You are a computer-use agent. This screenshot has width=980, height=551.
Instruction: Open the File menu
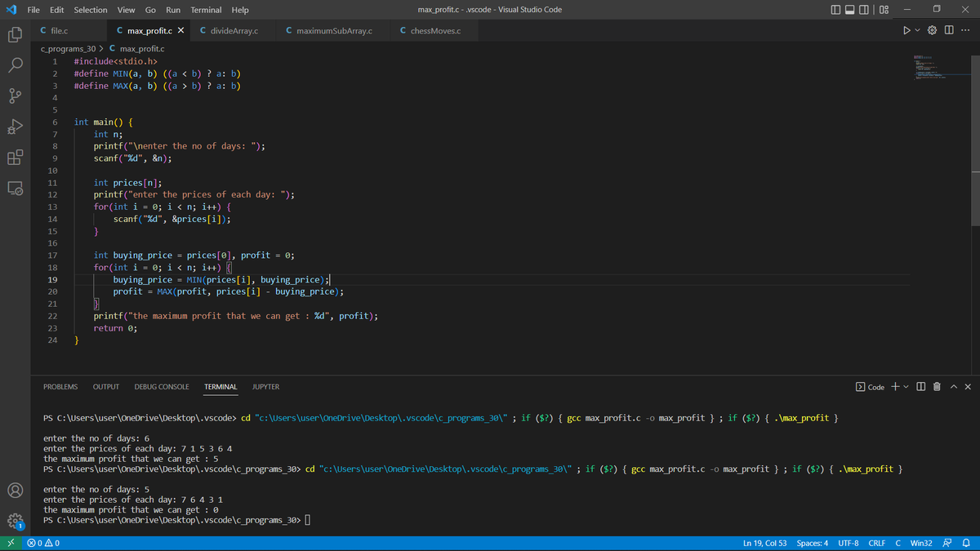(x=34, y=10)
